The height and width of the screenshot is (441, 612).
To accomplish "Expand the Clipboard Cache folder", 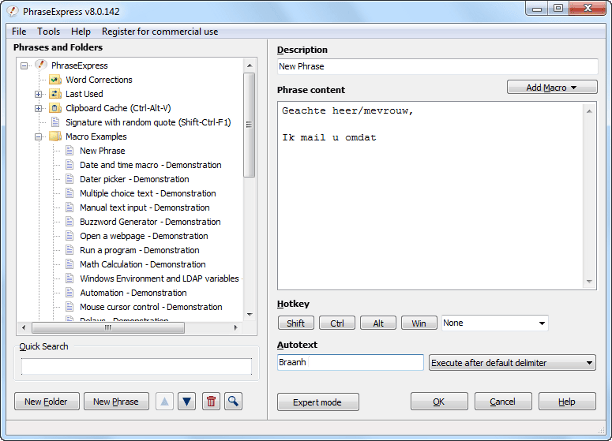I will [38, 108].
